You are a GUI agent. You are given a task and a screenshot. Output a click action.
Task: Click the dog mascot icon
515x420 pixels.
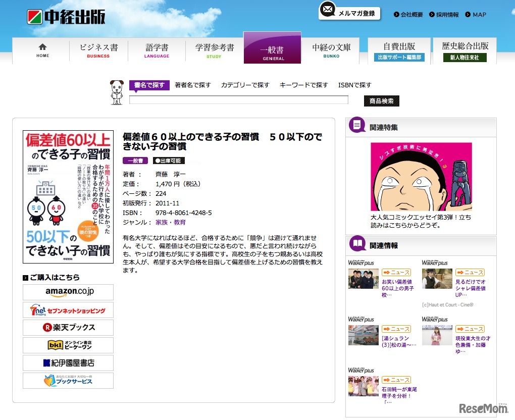[x=117, y=92]
